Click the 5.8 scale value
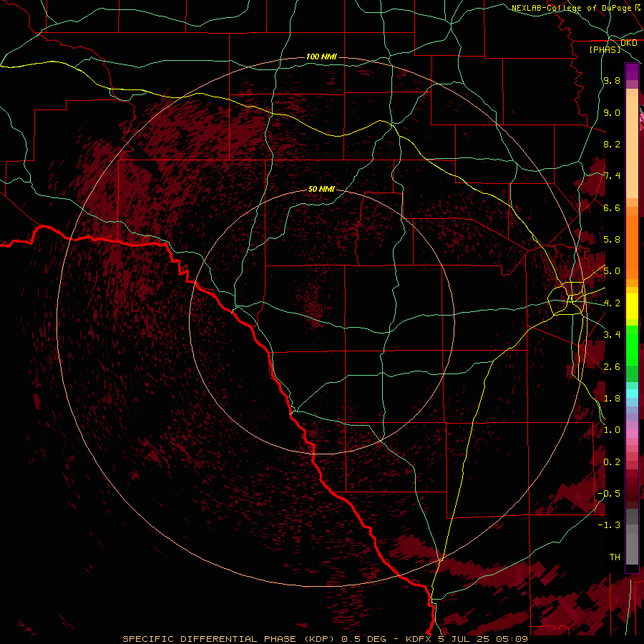Viewport: 644px width, 644px height. point(612,240)
